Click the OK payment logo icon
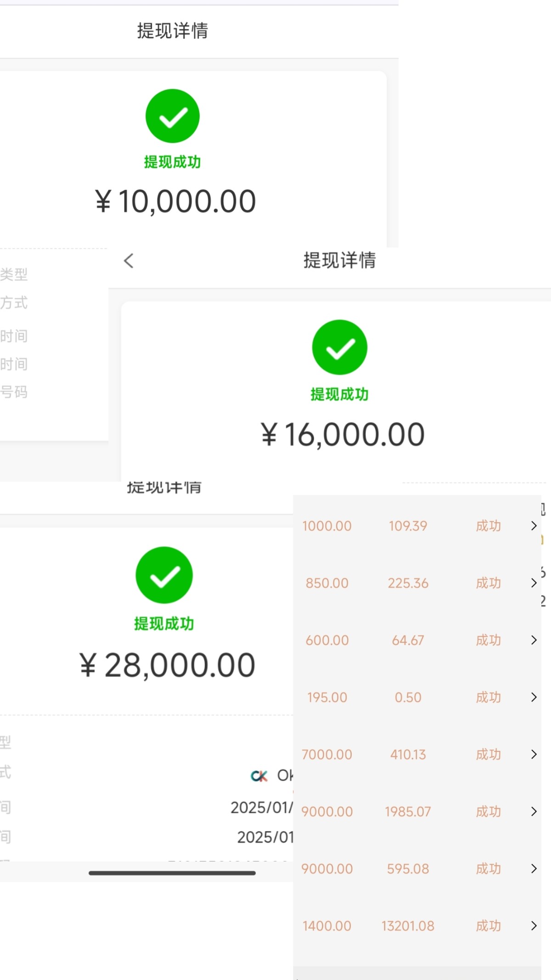 click(259, 776)
